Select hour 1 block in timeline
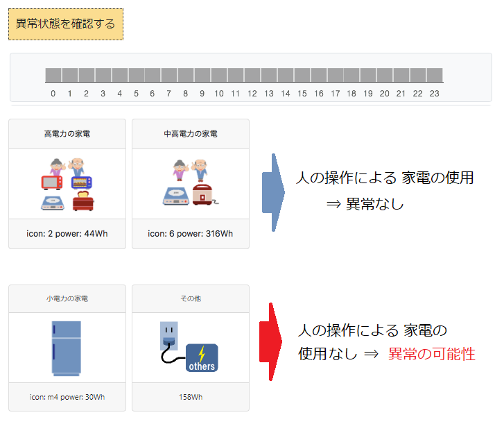This screenshot has height=424, width=504. pos(70,75)
